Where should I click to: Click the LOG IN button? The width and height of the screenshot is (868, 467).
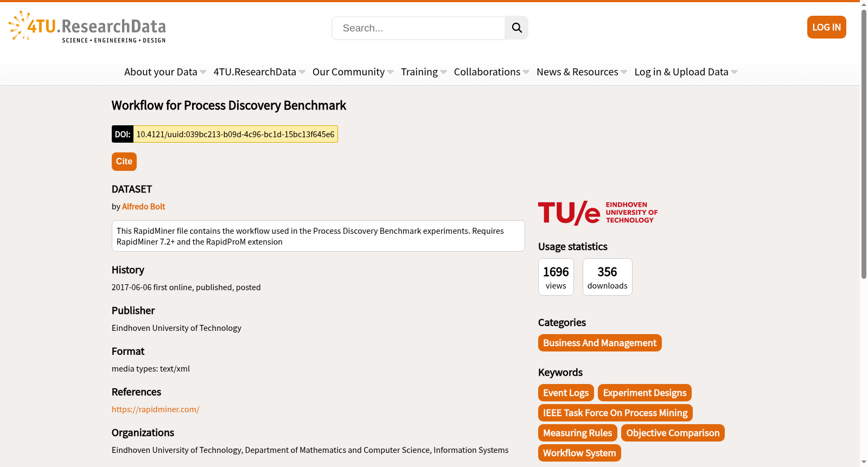pos(826,27)
